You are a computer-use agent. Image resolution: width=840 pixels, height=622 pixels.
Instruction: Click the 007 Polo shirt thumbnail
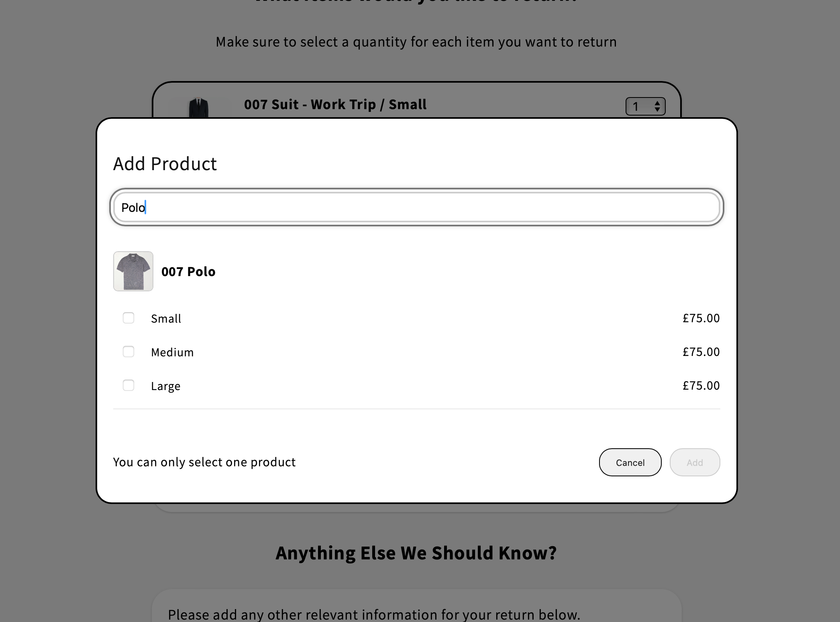(x=133, y=271)
